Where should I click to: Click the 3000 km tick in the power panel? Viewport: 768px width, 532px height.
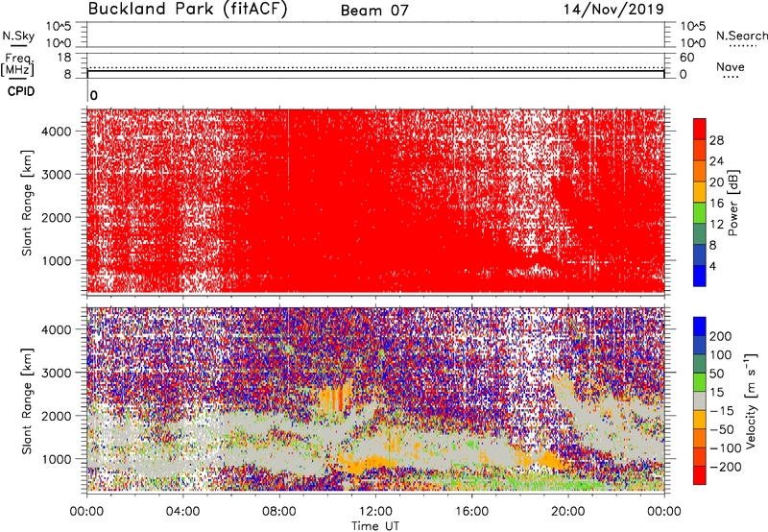click(x=57, y=175)
